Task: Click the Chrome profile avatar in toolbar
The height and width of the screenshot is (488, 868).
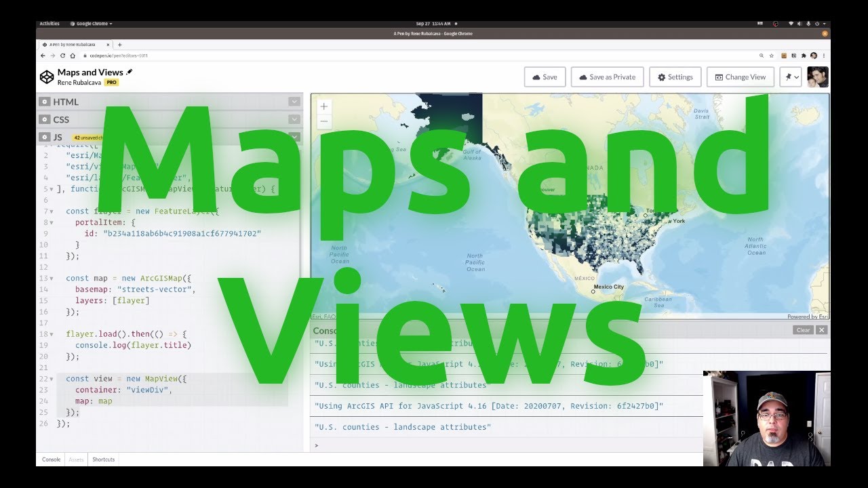Action: pyautogui.click(x=814, y=56)
